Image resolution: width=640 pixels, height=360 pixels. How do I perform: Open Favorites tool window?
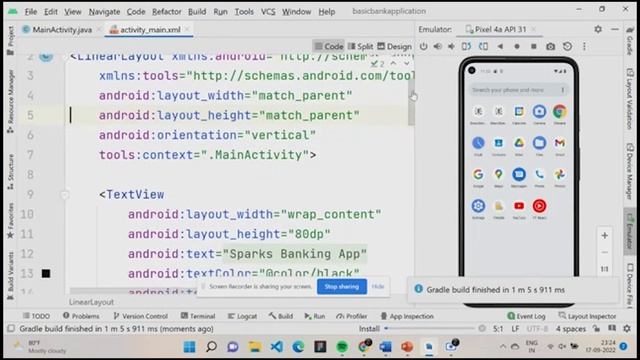tap(11, 220)
